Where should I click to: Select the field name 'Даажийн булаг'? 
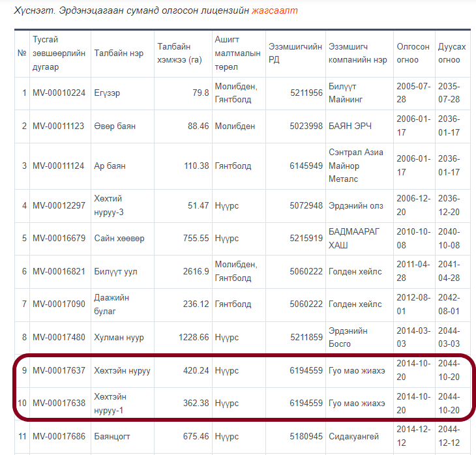point(112,304)
